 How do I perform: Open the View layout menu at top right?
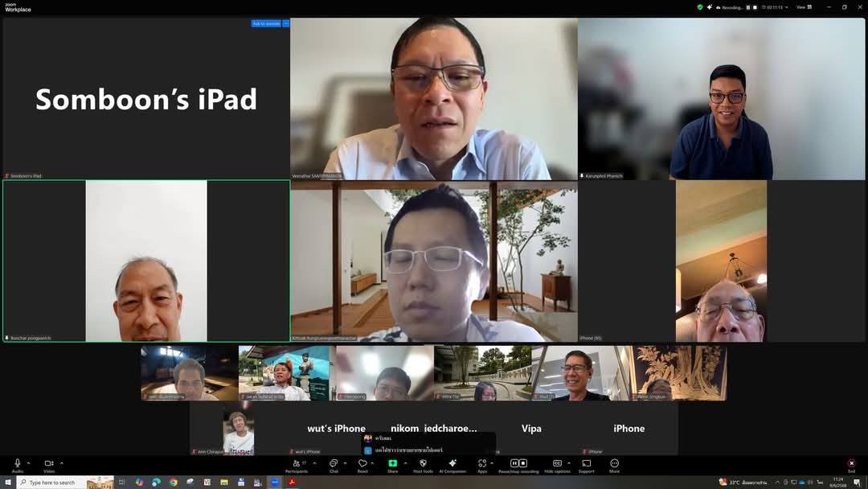click(x=802, y=7)
